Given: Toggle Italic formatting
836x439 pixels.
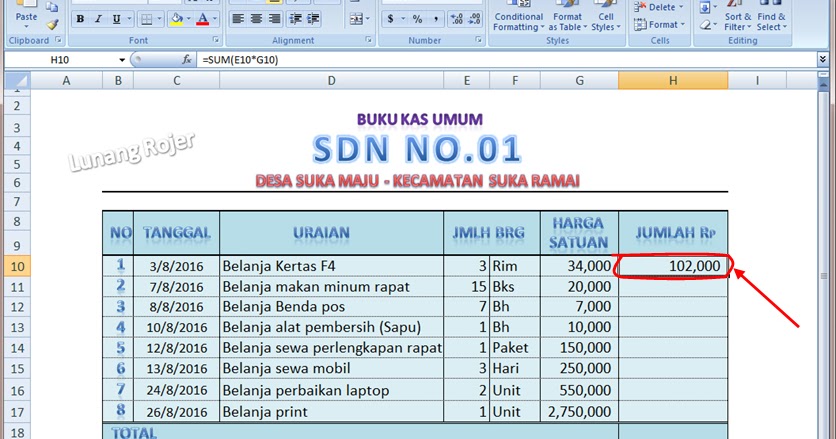Looking at the screenshot, I should (98, 19).
